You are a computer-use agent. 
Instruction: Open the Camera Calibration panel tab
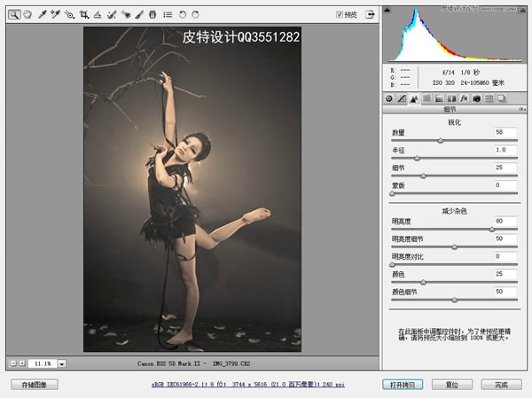pyautogui.click(x=476, y=98)
